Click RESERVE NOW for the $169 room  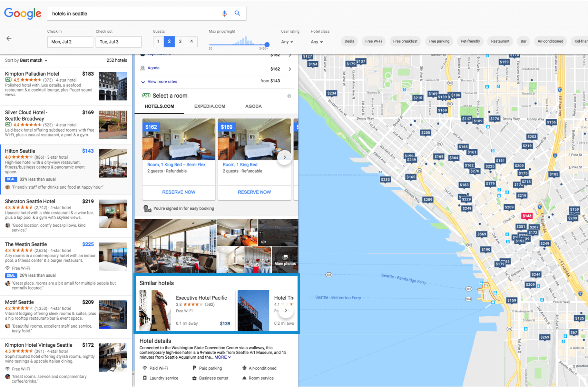(x=254, y=192)
